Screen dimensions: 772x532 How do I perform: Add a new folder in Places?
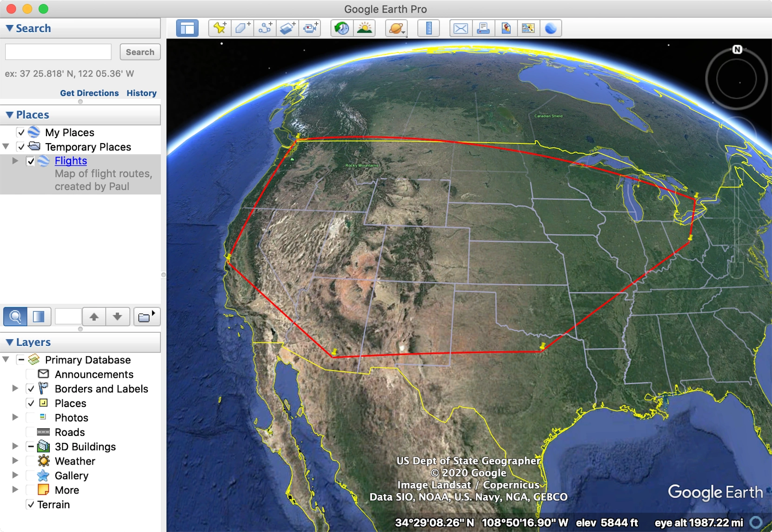click(146, 317)
